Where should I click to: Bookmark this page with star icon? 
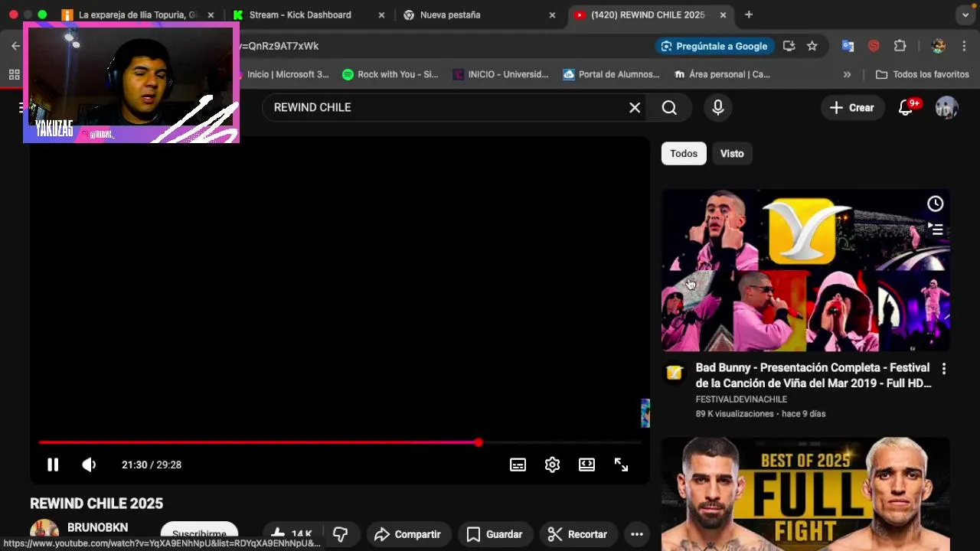click(812, 46)
